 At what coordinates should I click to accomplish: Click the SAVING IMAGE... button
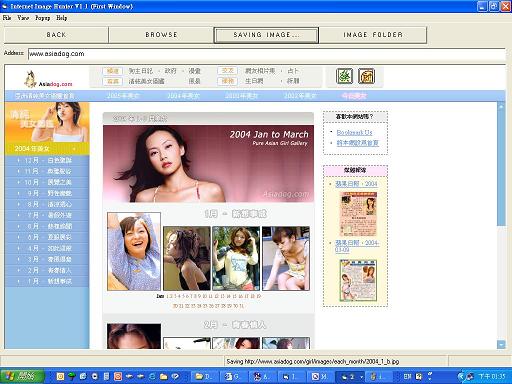[x=266, y=35]
